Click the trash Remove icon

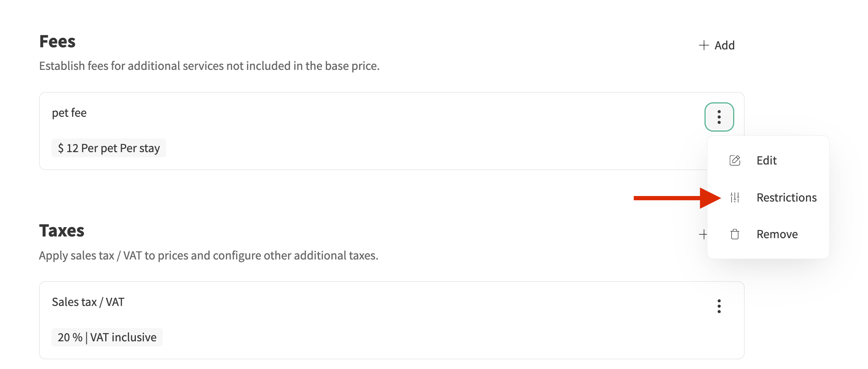click(735, 234)
